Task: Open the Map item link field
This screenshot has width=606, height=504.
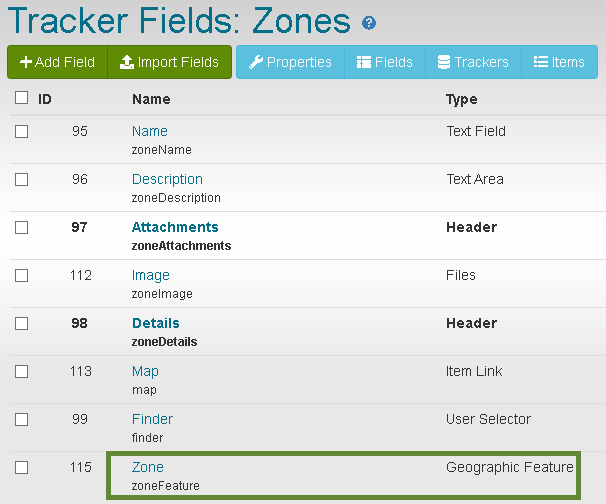Action: (145, 371)
